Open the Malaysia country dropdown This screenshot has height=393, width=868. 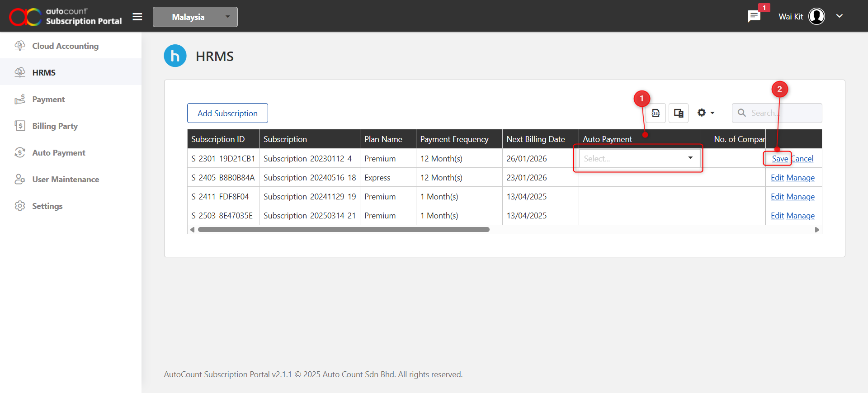point(195,17)
